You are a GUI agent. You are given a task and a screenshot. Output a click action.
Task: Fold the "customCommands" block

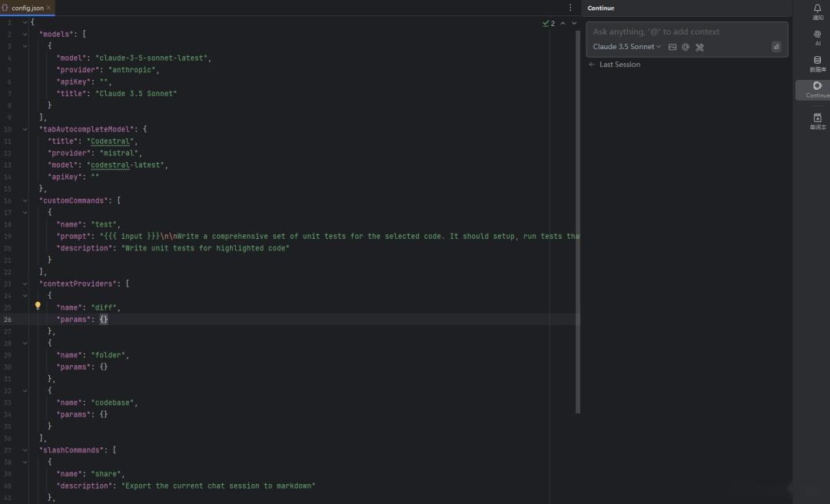25,201
